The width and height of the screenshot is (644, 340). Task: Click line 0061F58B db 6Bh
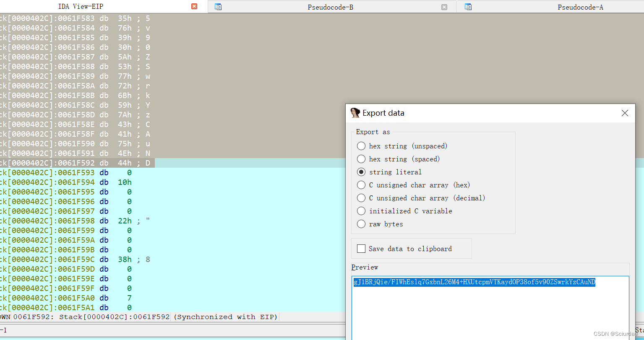[75, 96]
